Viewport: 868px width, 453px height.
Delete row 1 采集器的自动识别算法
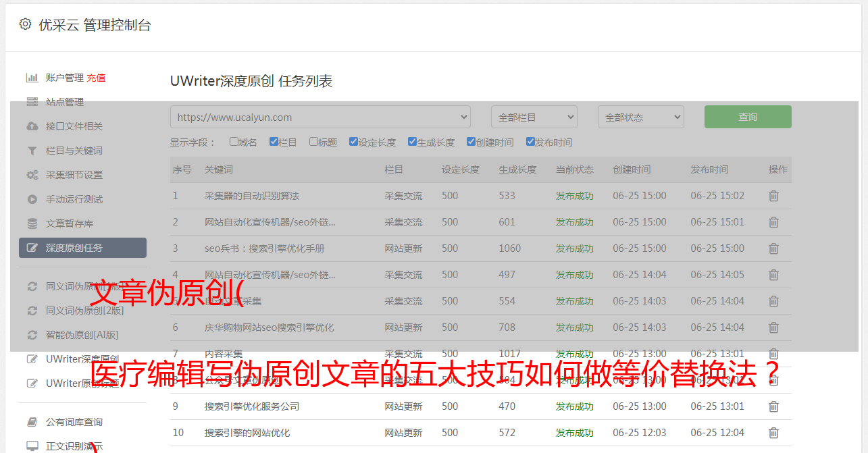[x=774, y=196]
